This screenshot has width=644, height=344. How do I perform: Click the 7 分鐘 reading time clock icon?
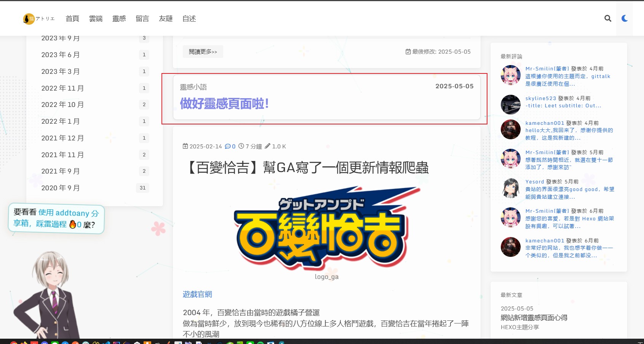(x=241, y=146)
